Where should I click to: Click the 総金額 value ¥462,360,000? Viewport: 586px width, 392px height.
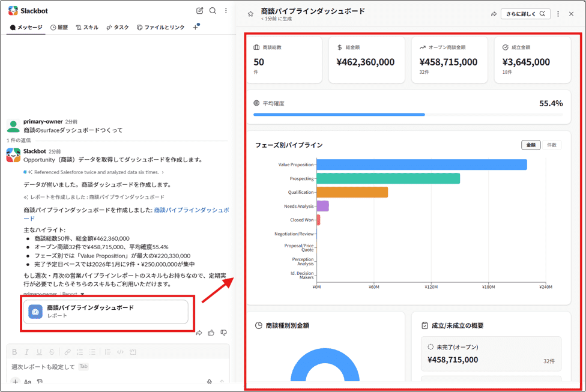point(366,62)
